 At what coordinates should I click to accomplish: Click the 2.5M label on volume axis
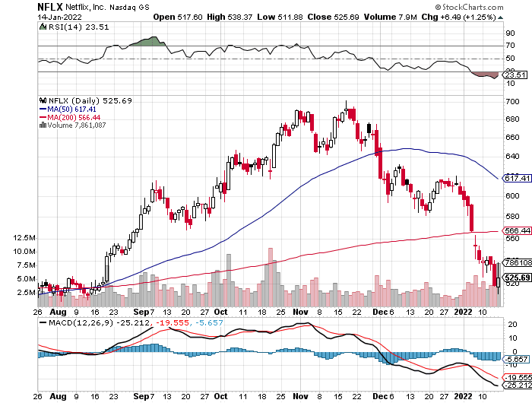[26, 293]
